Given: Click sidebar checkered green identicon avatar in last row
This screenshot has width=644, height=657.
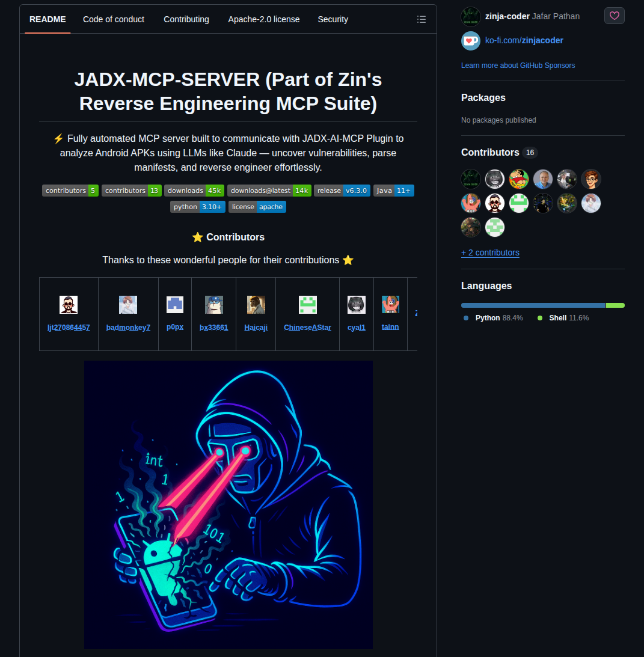Looking at the screenshot, I should point(495,228).
